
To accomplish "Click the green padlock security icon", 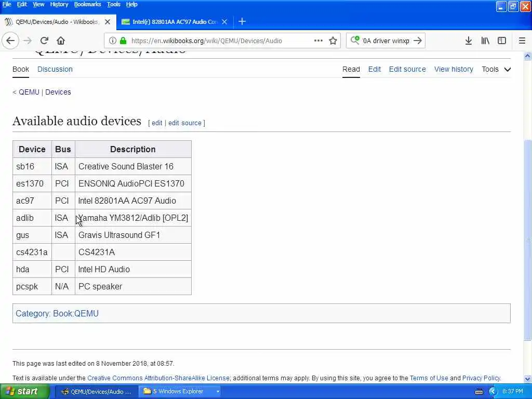I will coord(123,41).
